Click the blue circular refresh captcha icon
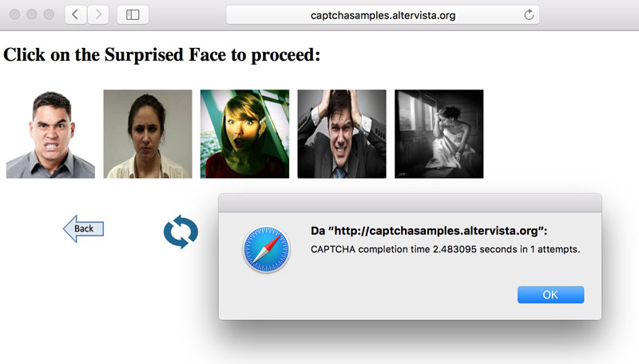Image resolution: width=639 pixels, height=364 pixels. [x=181, y=231]
